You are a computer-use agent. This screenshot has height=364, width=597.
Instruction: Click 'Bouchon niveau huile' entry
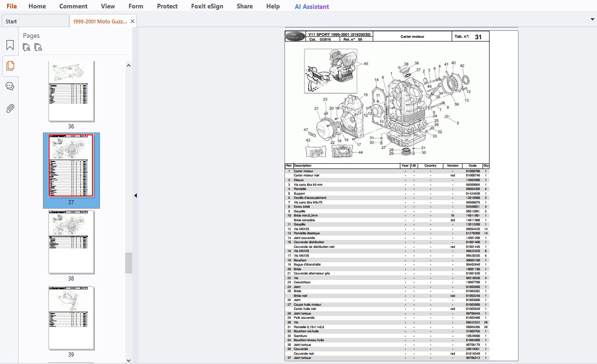point(309,340)
